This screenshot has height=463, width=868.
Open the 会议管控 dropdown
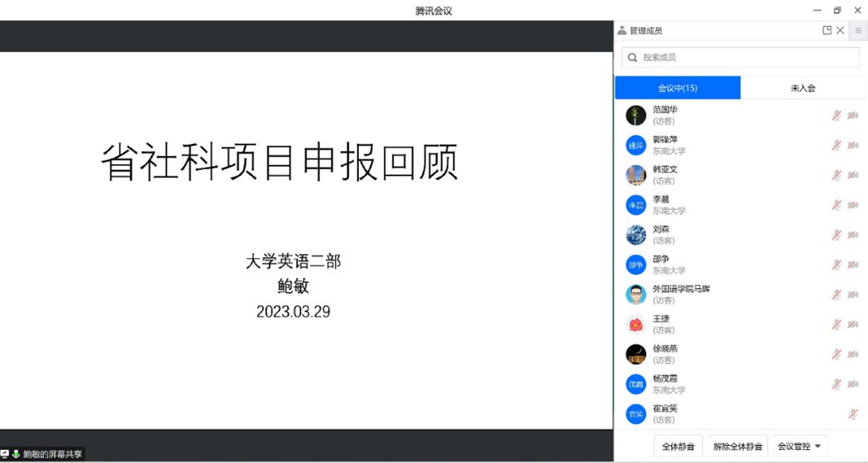(799, 447)
